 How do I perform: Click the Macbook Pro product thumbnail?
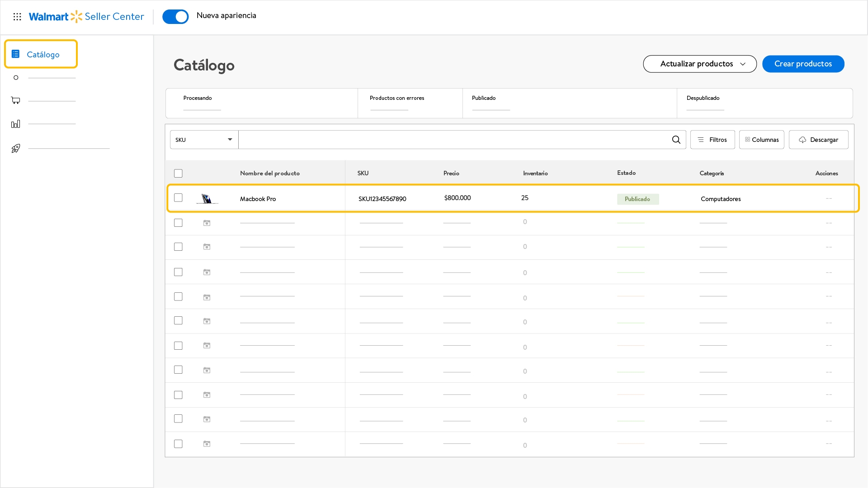tap(207, 199)
